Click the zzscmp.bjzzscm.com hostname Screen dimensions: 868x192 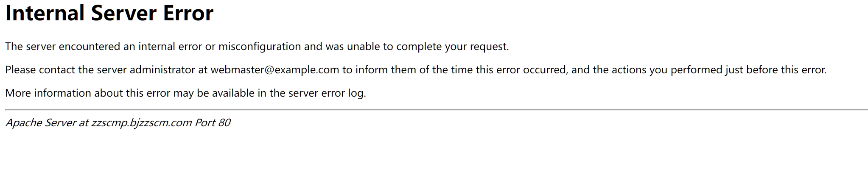click(141, 123)
